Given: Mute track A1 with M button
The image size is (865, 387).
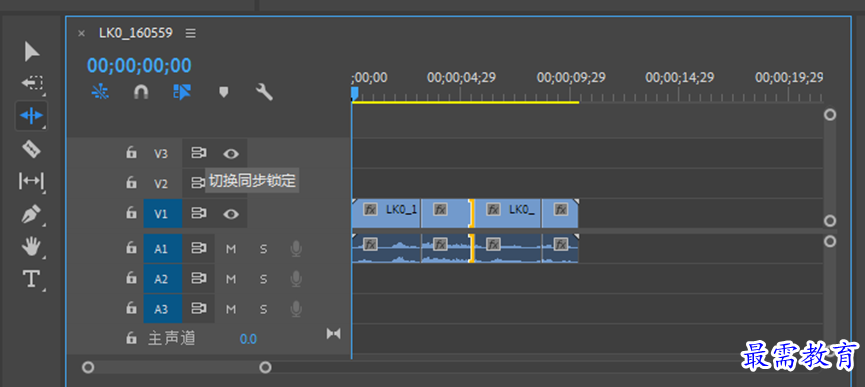Looking at the screenshot, I should click(231, 249).
